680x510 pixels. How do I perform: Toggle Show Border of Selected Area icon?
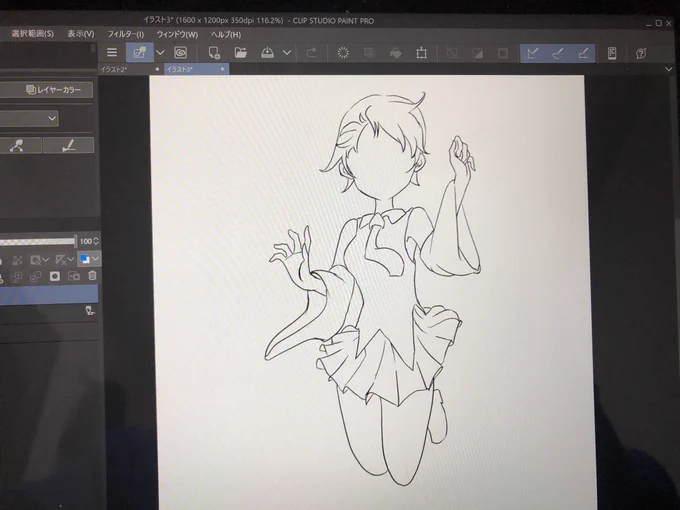click(503, 53)
